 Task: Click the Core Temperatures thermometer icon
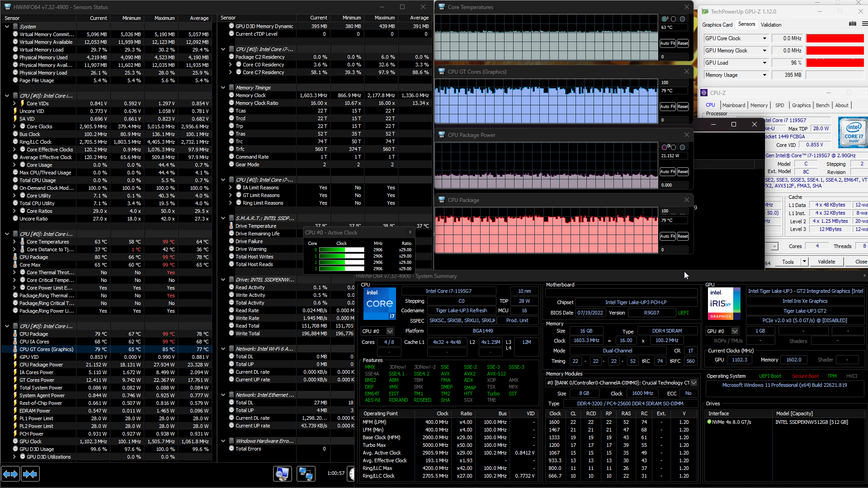click(22, 242)
